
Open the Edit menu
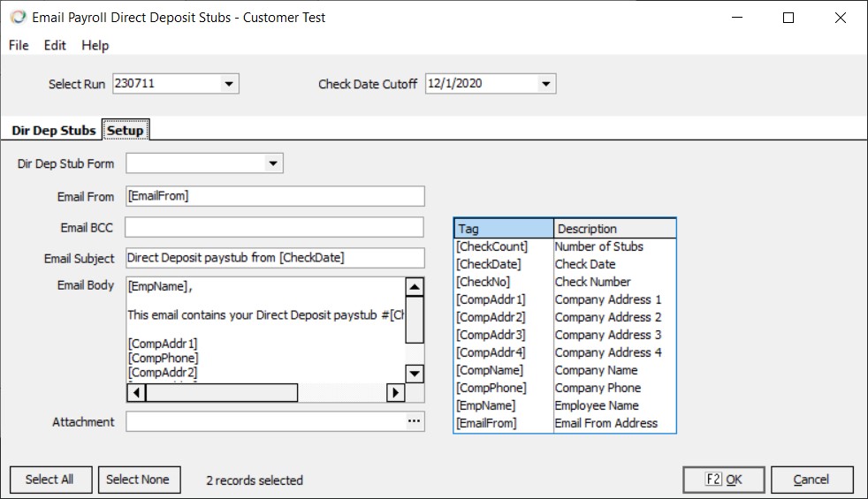click(x=55, y=45)
